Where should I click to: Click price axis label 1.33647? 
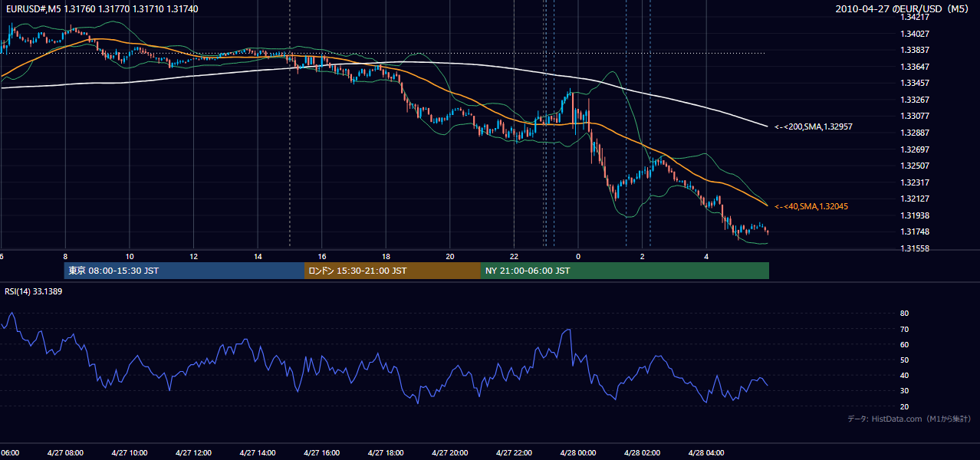(x=915, y=67)
